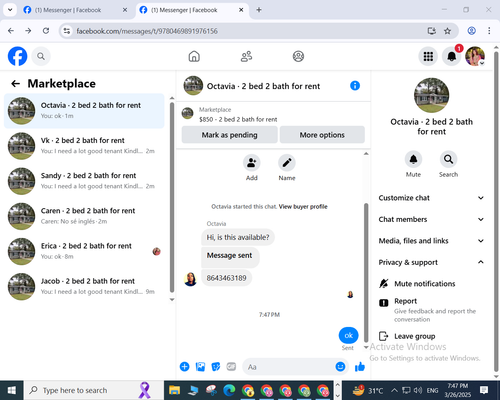Reload the page with browser refresh icon

(x=46, y=31)
